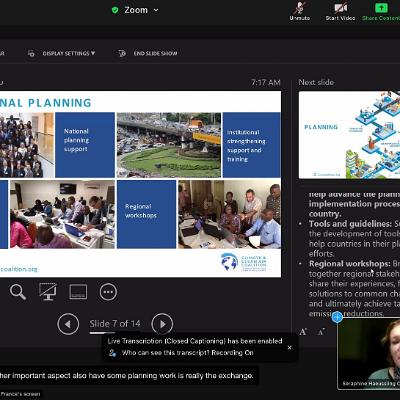Screen dimensions: 400x400
Task: Decrease the notes text size
Action: pyautogui.click(x=321, y=332)
